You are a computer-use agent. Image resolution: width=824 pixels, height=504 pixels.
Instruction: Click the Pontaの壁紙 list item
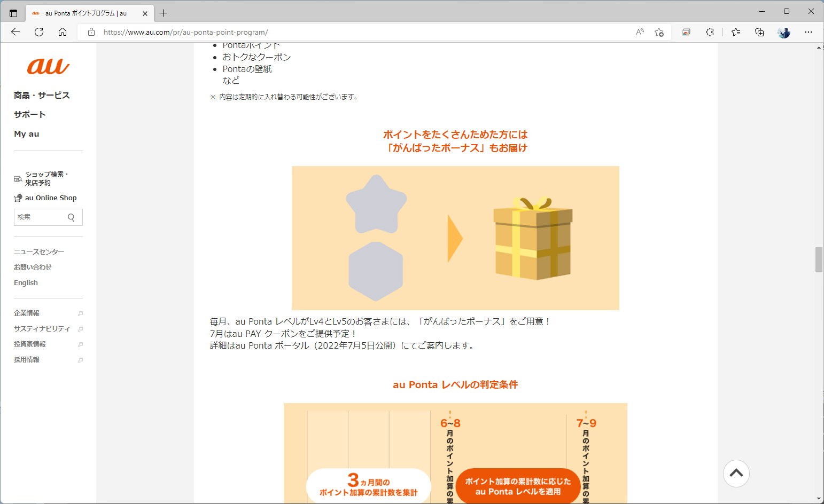(247, 69)
